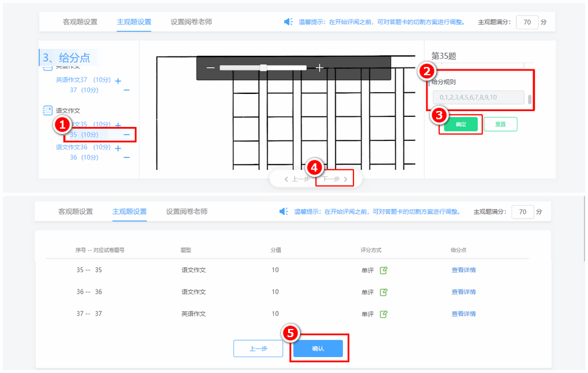The height and width of the screenshot is (373, 588).
Task: Select the 语文作文 category in the tree
Action: click(67, 110)
